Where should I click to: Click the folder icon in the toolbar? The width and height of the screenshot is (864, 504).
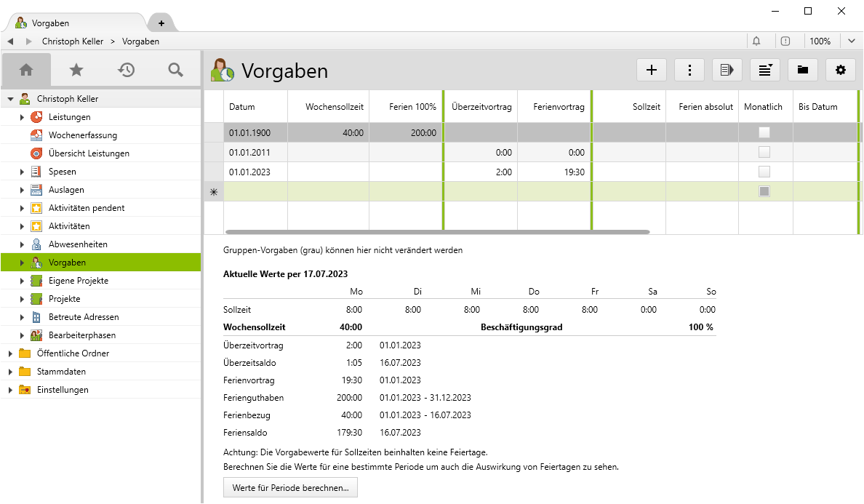803,70
